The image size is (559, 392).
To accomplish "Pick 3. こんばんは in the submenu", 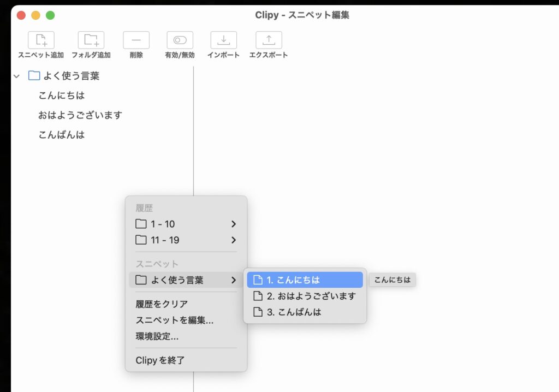I will (x=305, y=312).
